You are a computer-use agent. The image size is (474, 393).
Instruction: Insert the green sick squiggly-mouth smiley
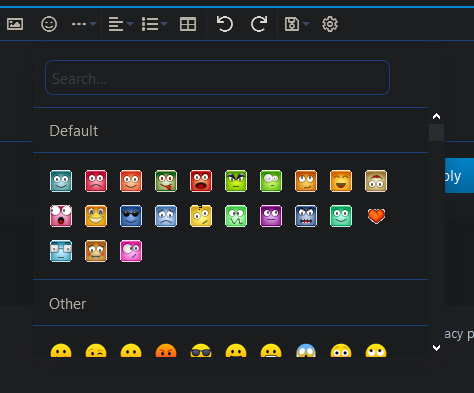pyautogui.click(x=236, y=216)
